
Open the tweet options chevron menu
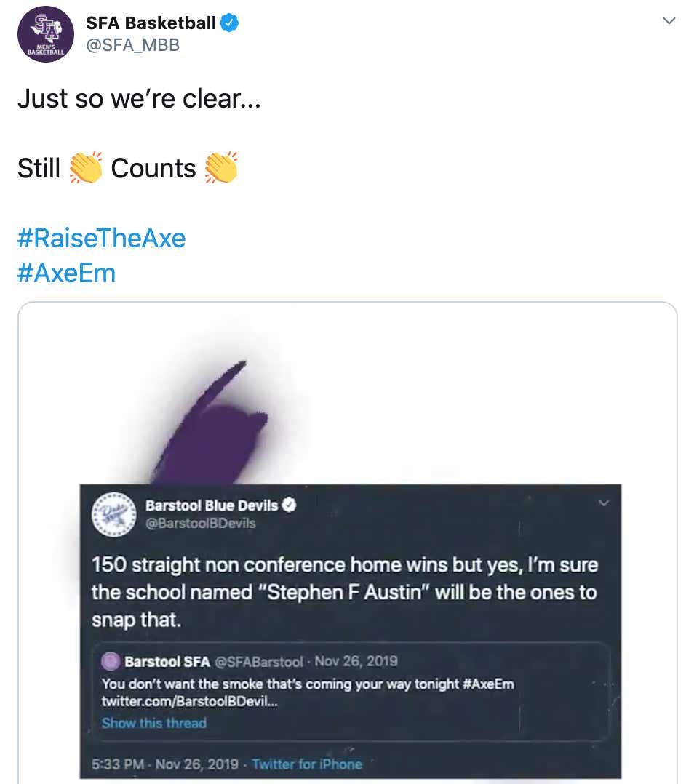pos(669,22)
